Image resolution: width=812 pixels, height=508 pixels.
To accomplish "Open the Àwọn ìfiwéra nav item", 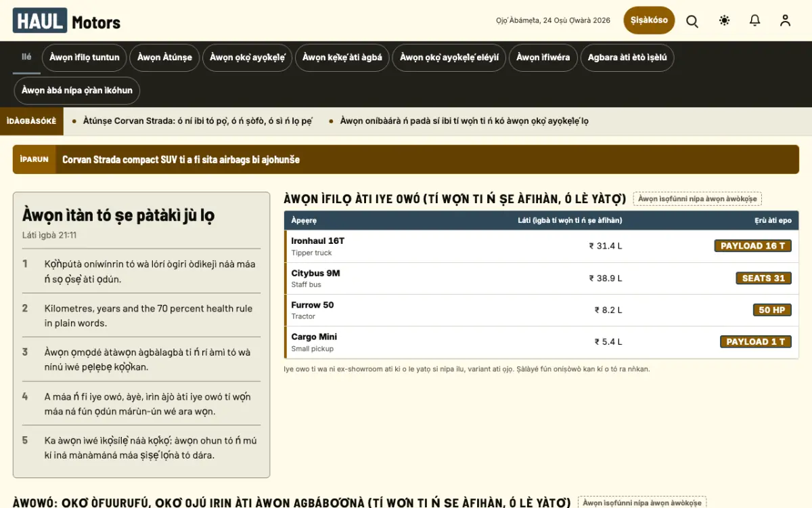I will tap(543, 58).
